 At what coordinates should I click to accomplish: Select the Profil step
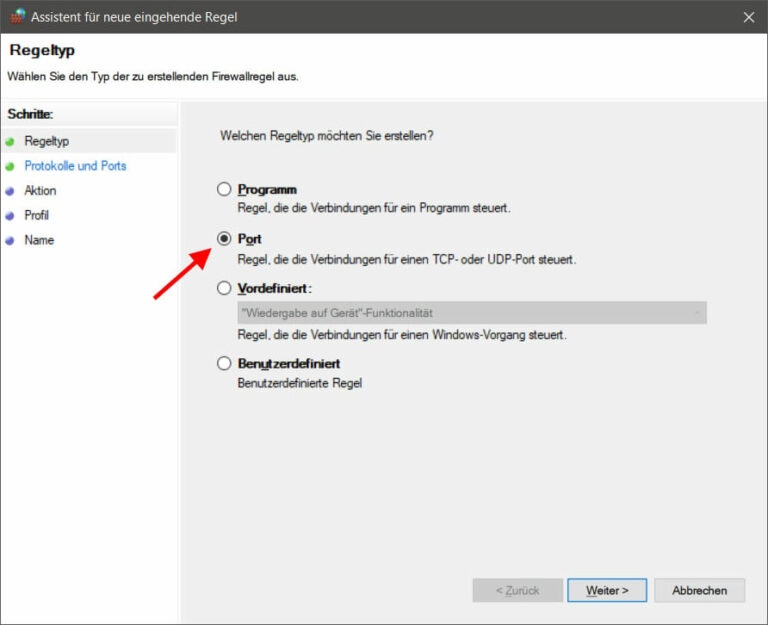click(37, 215)
